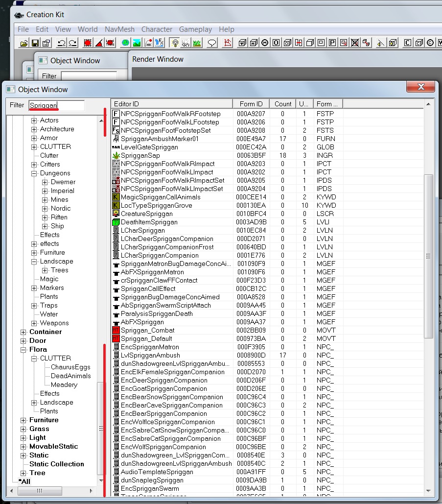The image size is (442, 504).
Task: Open the View menu
Action: click(x=63, y=29)
